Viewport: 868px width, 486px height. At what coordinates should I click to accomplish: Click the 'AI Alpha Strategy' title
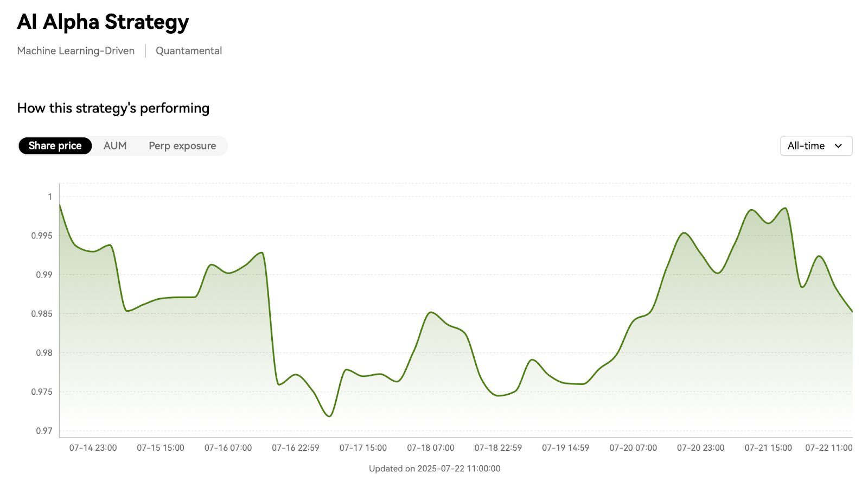click(x=103, y=22)
